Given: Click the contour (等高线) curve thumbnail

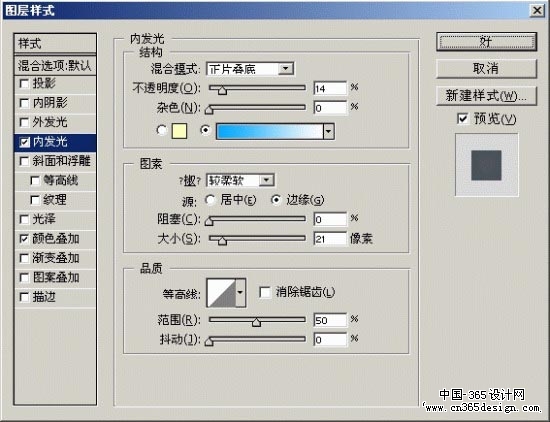Looking at the screenshot, I should (221, 293).
